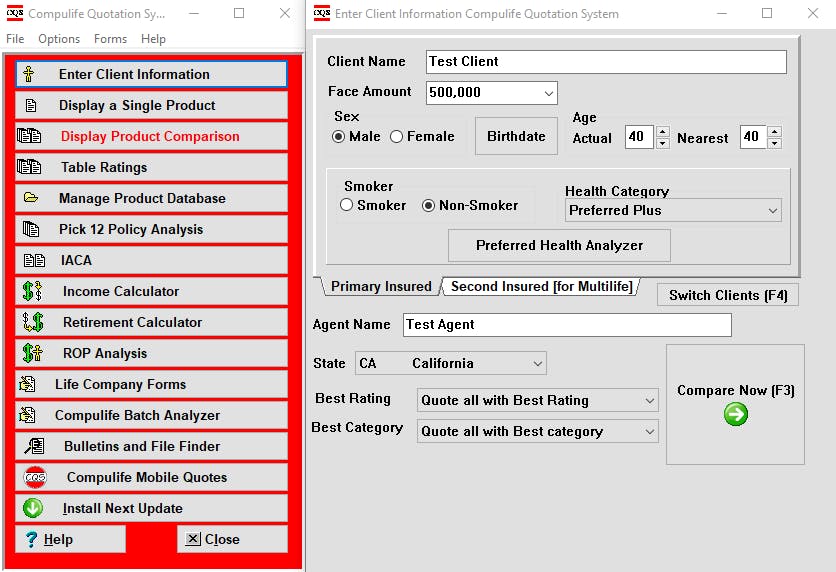Open the Face Amount dropdown

tap(549, 93)
